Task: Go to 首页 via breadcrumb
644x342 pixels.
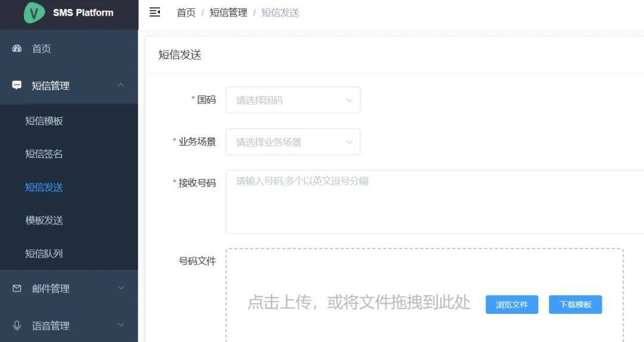Action: tap(186, 13)
